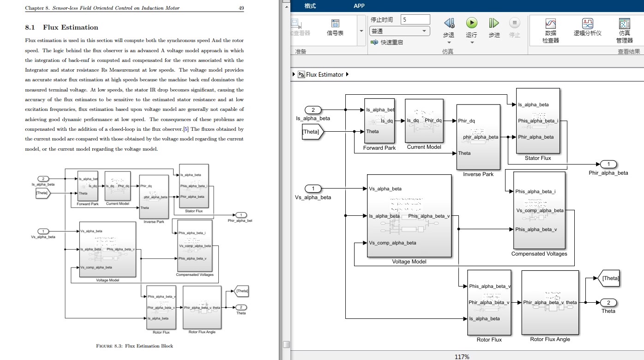Click the model icon beside Flux Estimator breadcrumb
The width and height of the screenshot is (644, 360).
301,74
